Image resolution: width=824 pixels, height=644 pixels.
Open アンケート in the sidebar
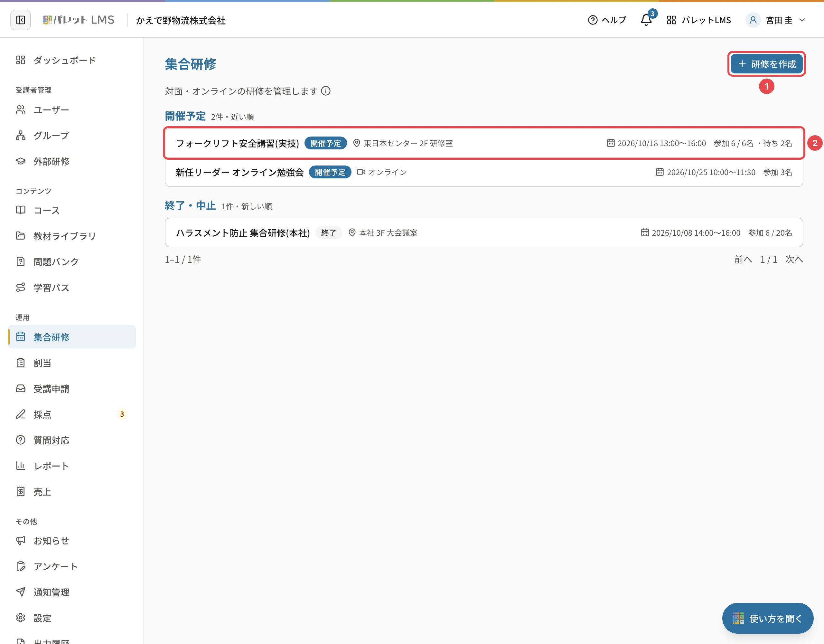point(72,566)
